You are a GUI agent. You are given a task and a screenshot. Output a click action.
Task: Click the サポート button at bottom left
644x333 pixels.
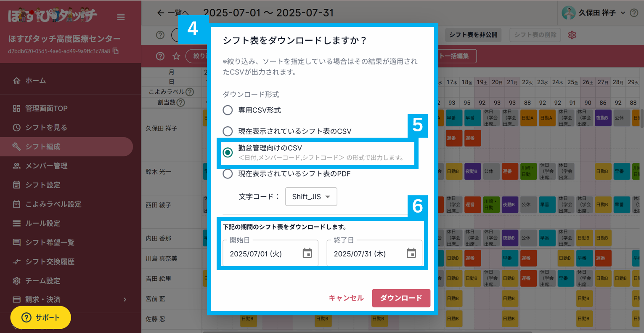tap(40, 317)
